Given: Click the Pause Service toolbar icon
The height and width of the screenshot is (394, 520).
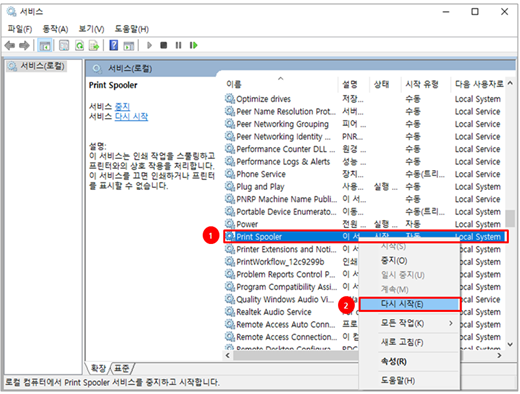Looking at the screenshot, I should (x=178, y=45).
